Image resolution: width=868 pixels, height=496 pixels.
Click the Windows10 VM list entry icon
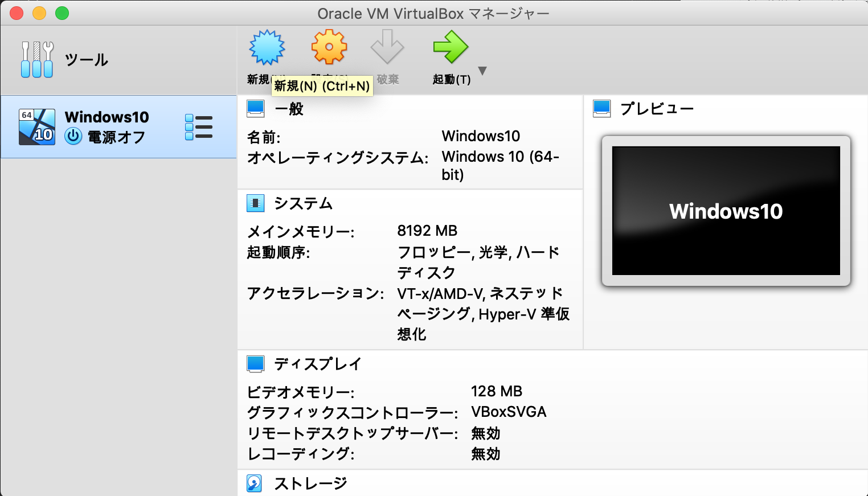[36, 126]
